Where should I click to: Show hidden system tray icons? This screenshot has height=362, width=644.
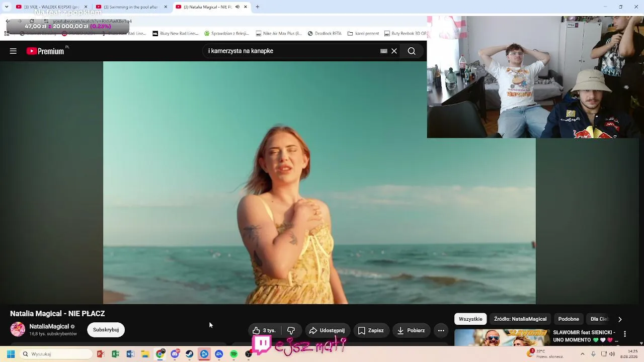coord(583,354)
